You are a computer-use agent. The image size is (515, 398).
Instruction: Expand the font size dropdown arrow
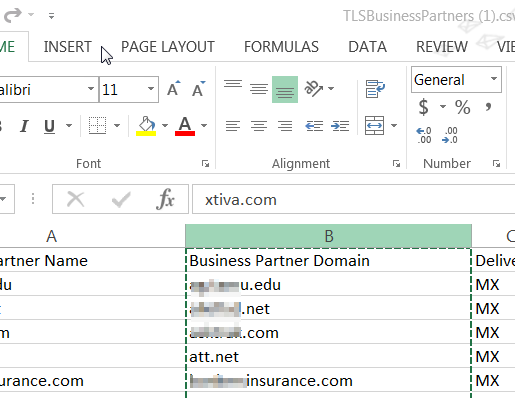(x=151, y=89)
